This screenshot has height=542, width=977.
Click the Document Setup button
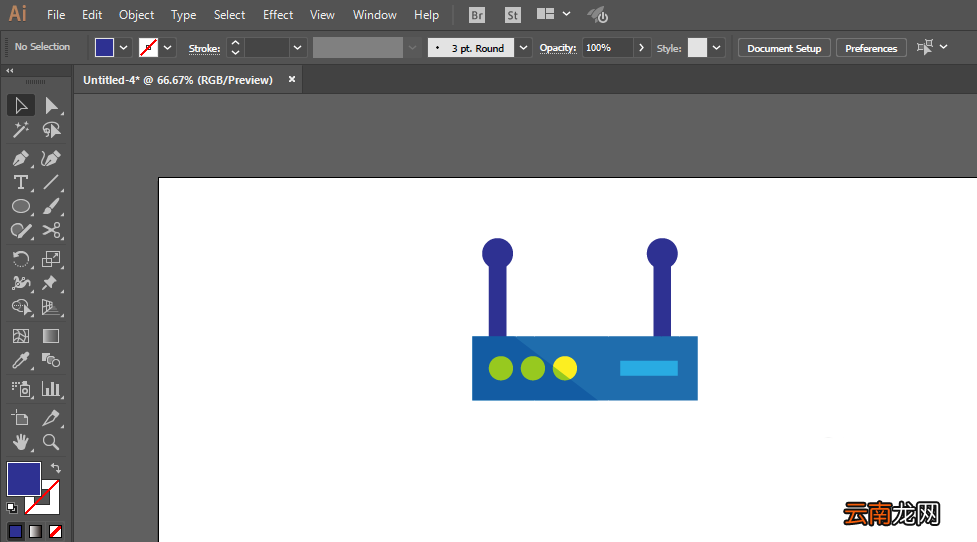click(784, 48)
